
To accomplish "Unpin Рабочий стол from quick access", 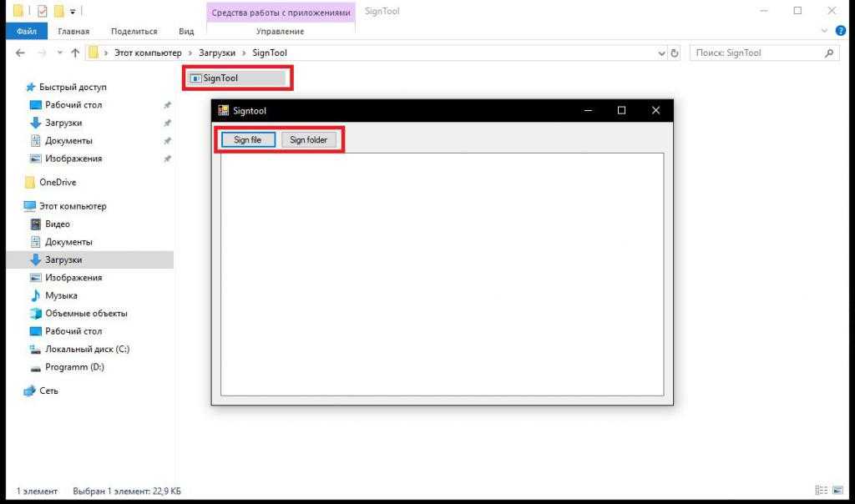I will pyautogui.click(x=167, y=105).
